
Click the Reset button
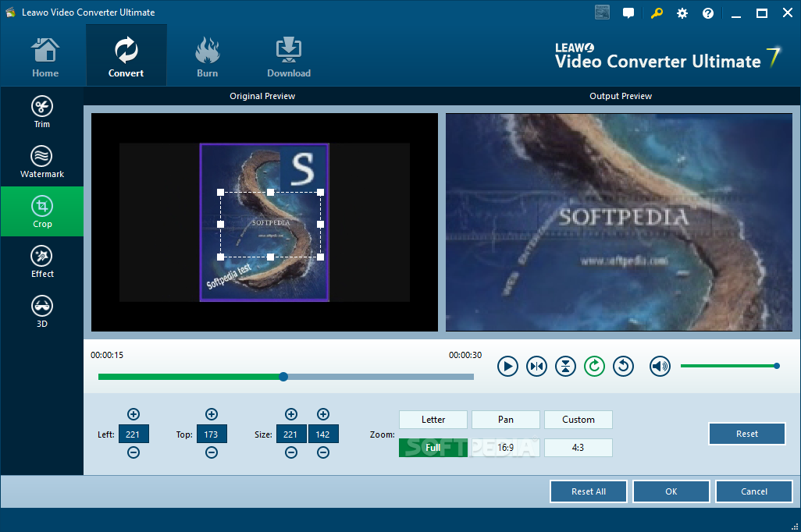[747, 434]
